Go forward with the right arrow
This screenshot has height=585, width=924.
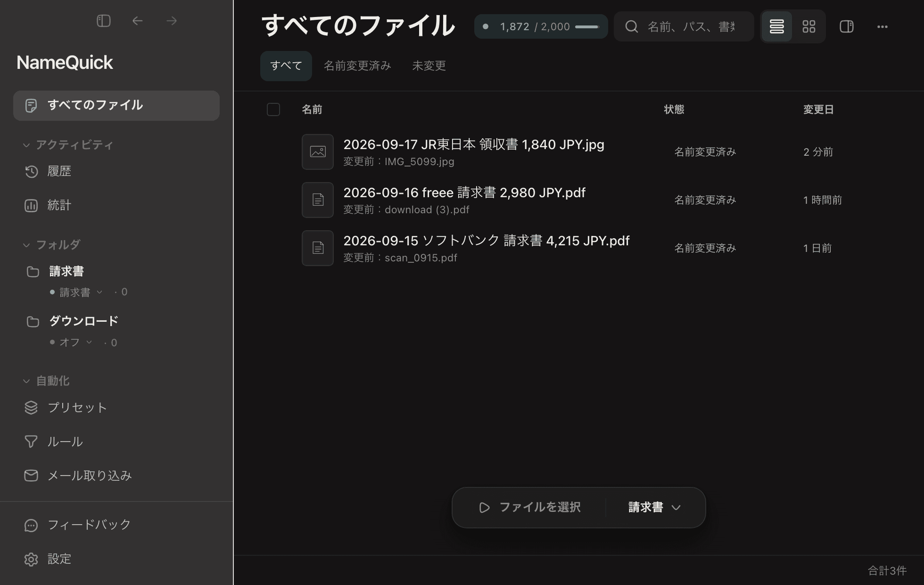[172, 21]
